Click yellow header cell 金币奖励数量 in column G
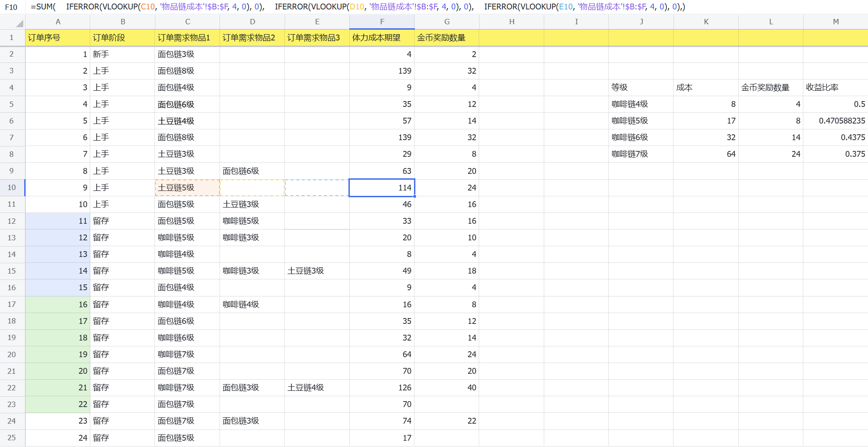 pos(447,38)
